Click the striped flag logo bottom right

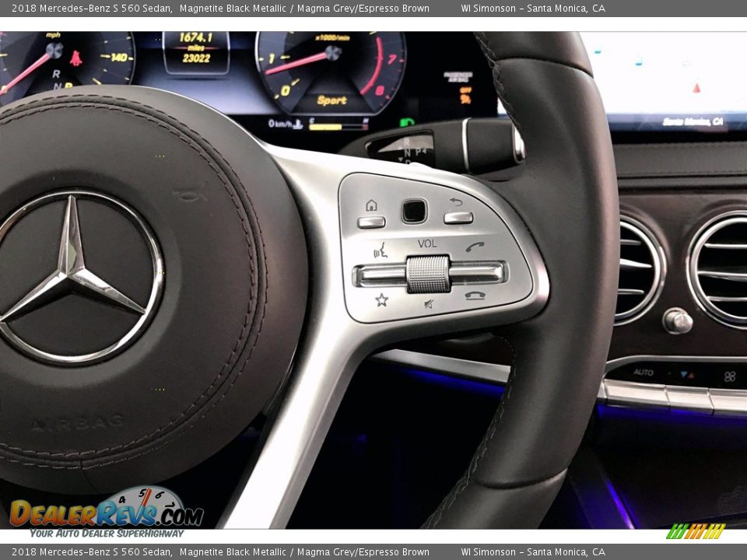[x=696, y=531]
